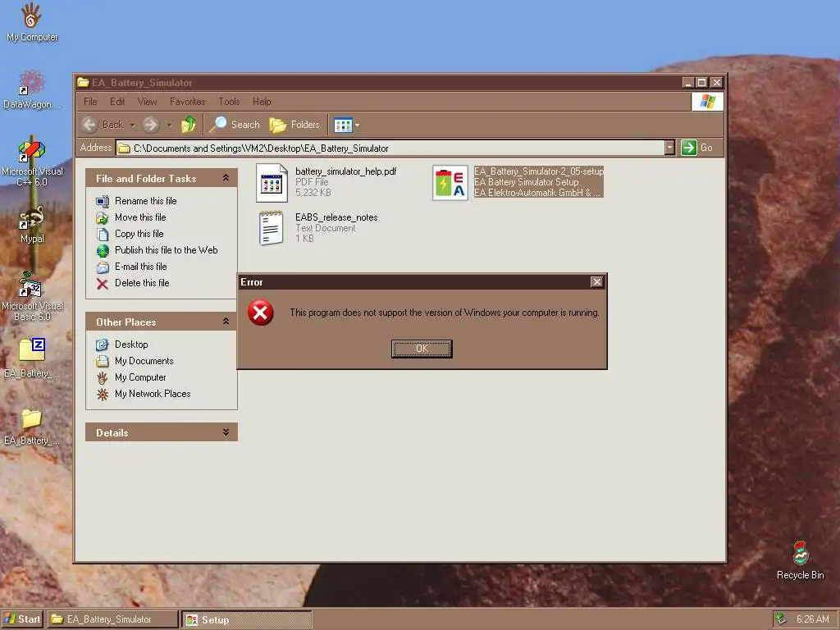Minimize the EA_Battery_Simulator window

(688, 83)
